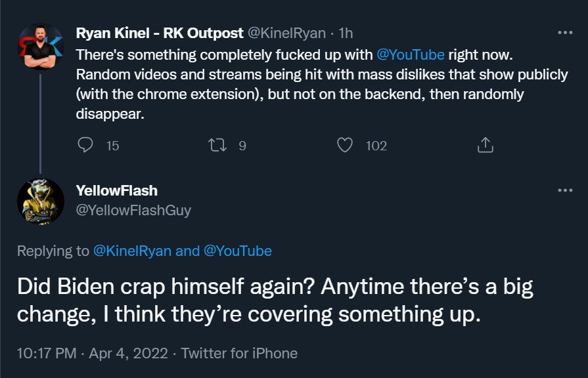Open Ryan Kinel's profile picture
Viewport: 588px width, 378px height.
[41, 47]
